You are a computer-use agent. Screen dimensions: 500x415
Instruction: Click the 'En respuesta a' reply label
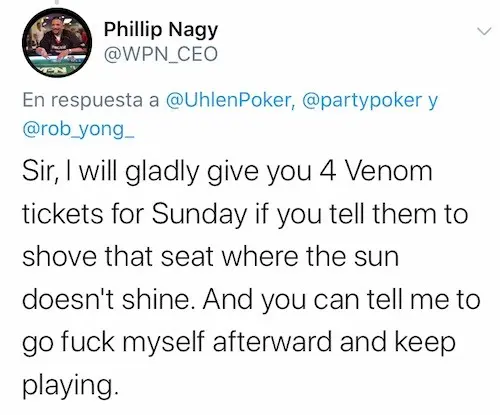pyautogui.click(x=91, y=100)
